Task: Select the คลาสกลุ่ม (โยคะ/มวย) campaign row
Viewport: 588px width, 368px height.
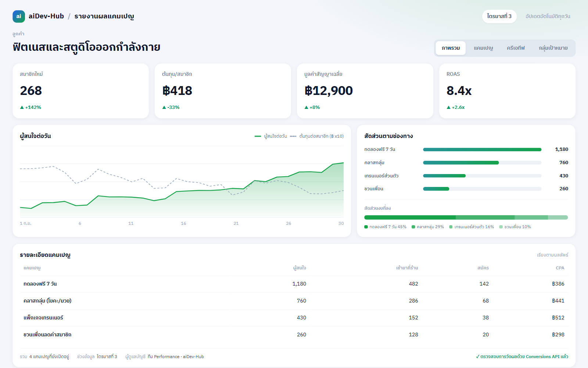Action: [x=294, y=301]
